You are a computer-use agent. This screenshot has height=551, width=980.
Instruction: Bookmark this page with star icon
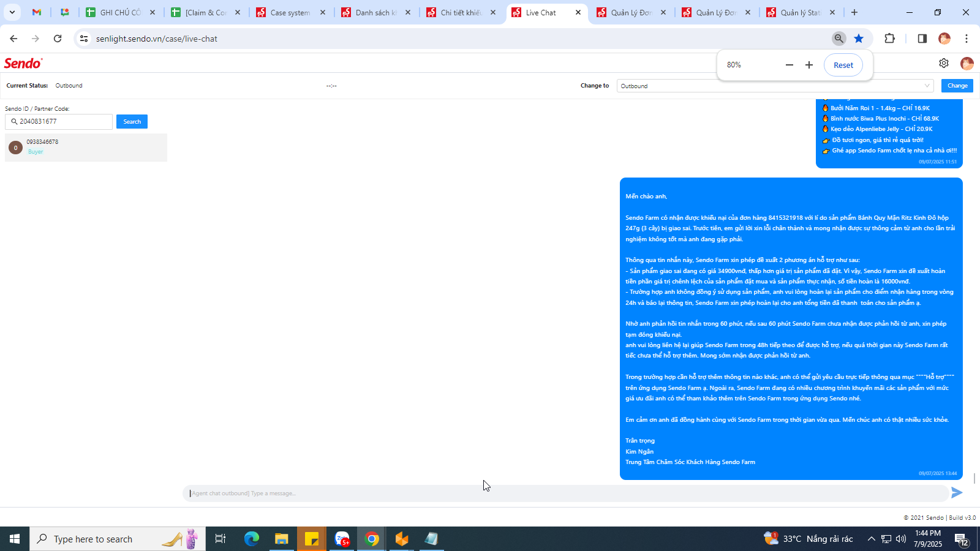pyautogui.click(x=859, y=39)
